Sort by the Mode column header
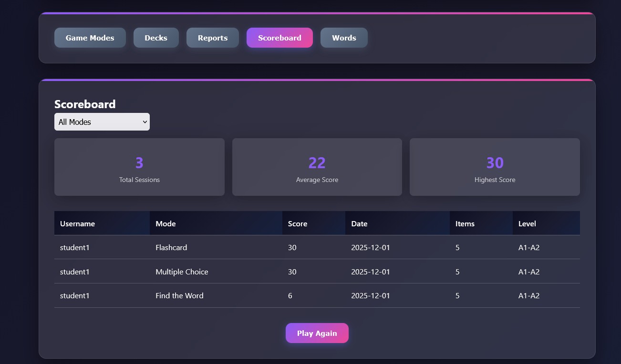The height and width of the screenshot is (364, 621). coord(166,223)
